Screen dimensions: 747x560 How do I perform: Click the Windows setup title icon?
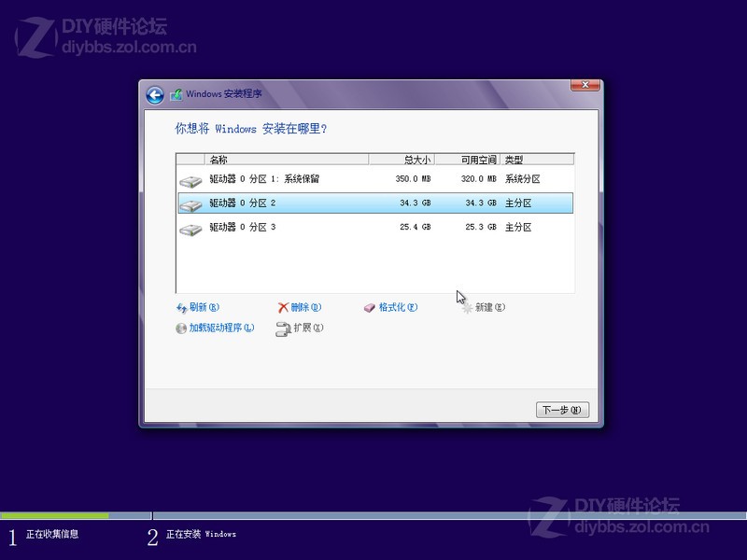pyautogui.click(x=176, y=94)
